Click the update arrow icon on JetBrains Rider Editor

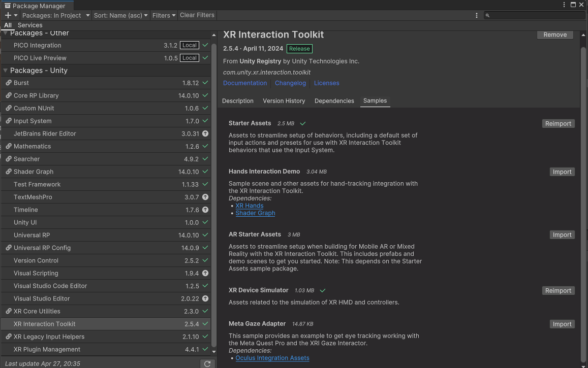(205, 133)
